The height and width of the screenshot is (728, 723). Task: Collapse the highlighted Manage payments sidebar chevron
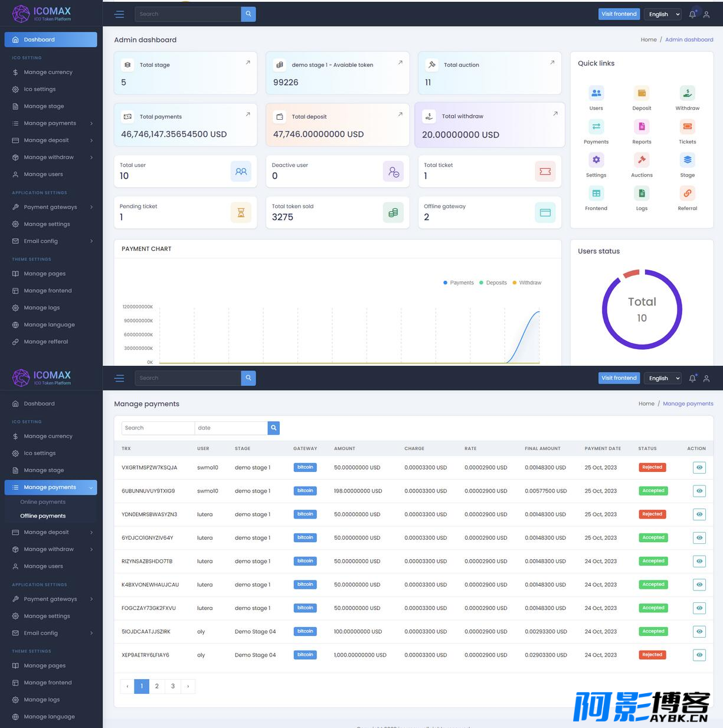pos(91,487)
